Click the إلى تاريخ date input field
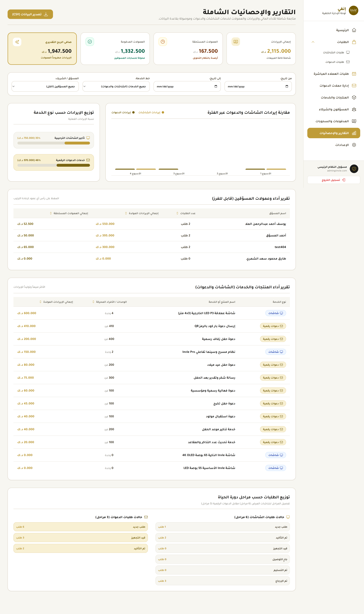 [x=187, y=86]
